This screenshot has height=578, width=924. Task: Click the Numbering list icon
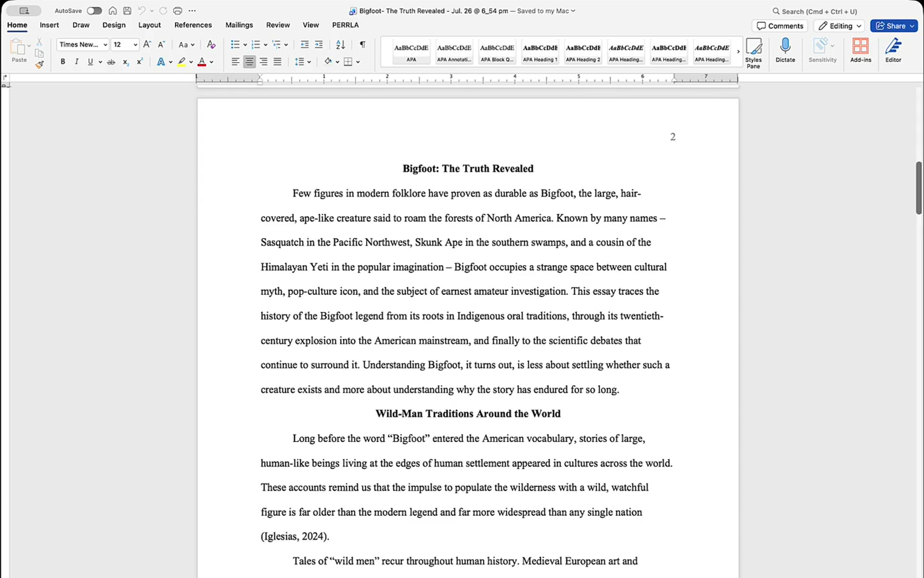click(256, 44)
